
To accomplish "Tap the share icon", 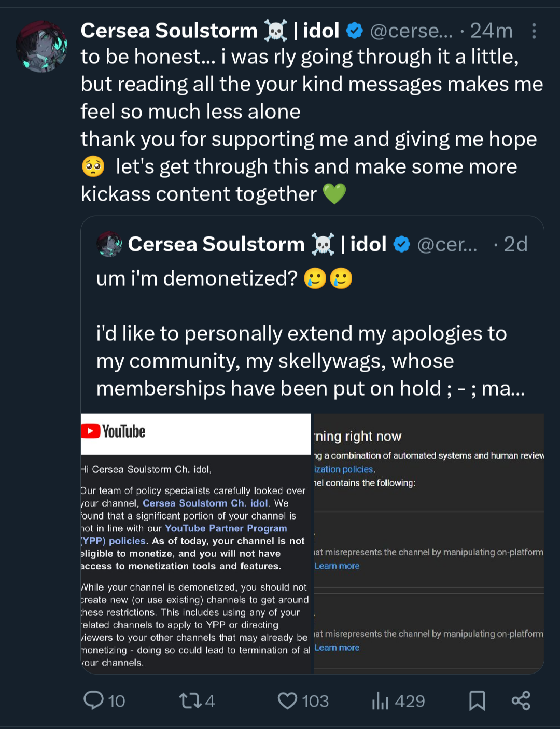I will click(521, 700).
